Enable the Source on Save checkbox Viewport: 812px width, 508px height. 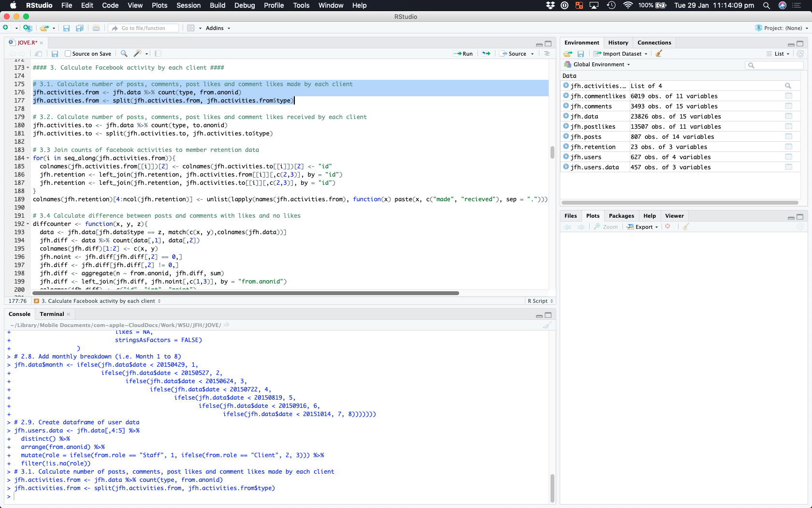pyautogui.click(x=68, y=54)
